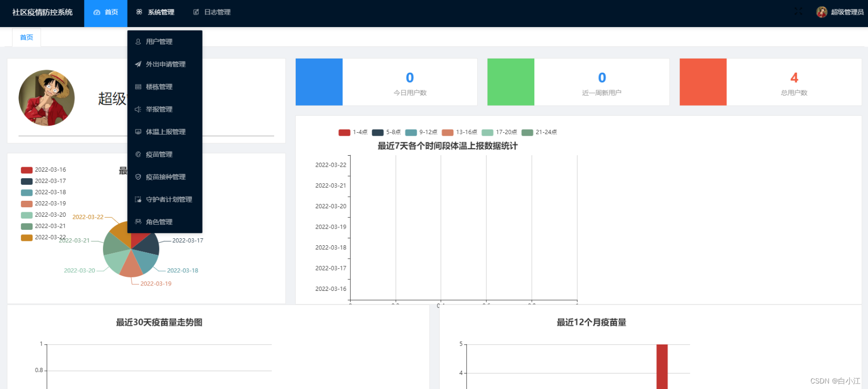This screenshot has height=389, width=868.
Task: Click the 最近30天疫苗量走势图 chart title
Action: point(159,322)
